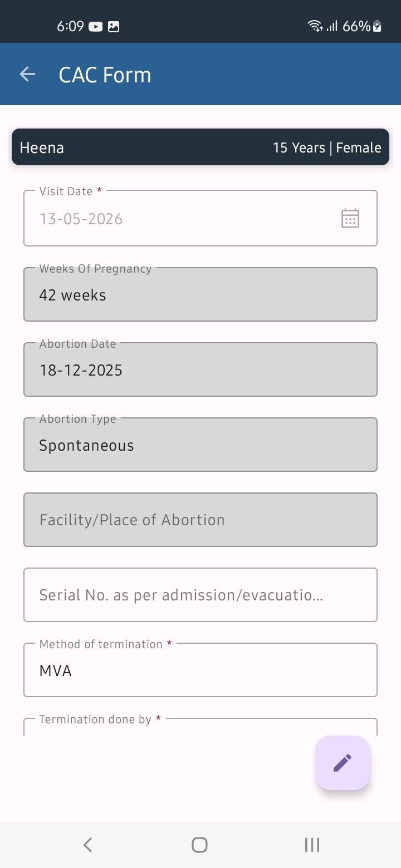Tap the battery indicator in status bar
Screen dimensions: 401x868
tap(377, 26)
